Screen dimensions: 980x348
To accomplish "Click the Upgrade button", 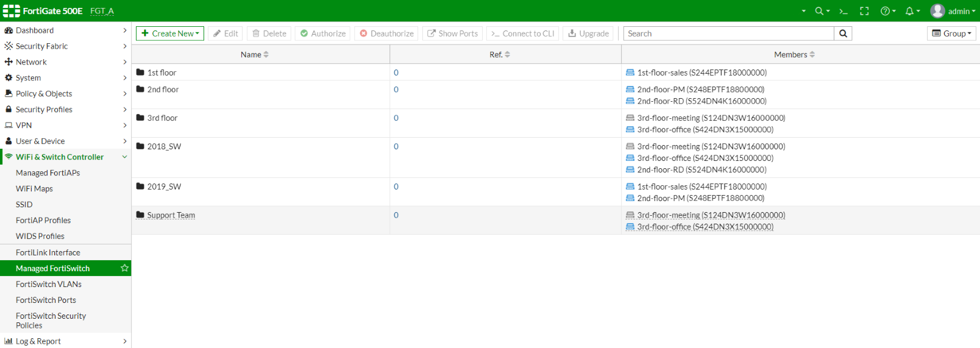I will click(588, 34).
